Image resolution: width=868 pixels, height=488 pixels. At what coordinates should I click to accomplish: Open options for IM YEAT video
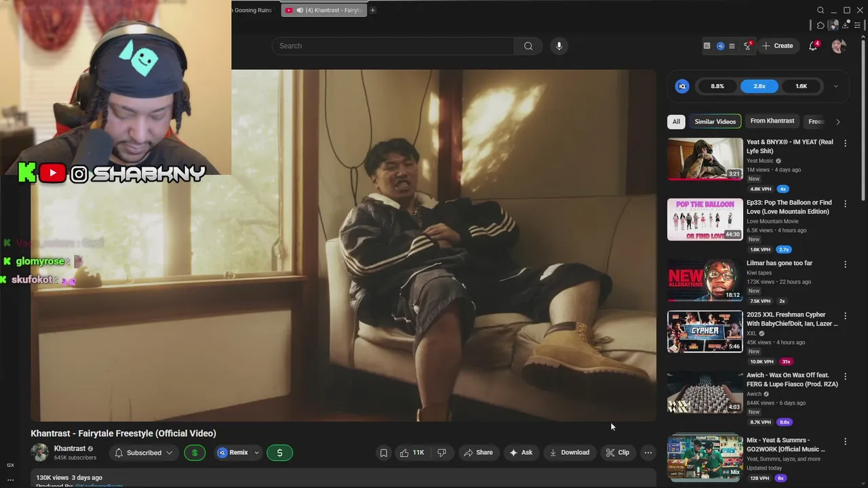tap(845, 143)
